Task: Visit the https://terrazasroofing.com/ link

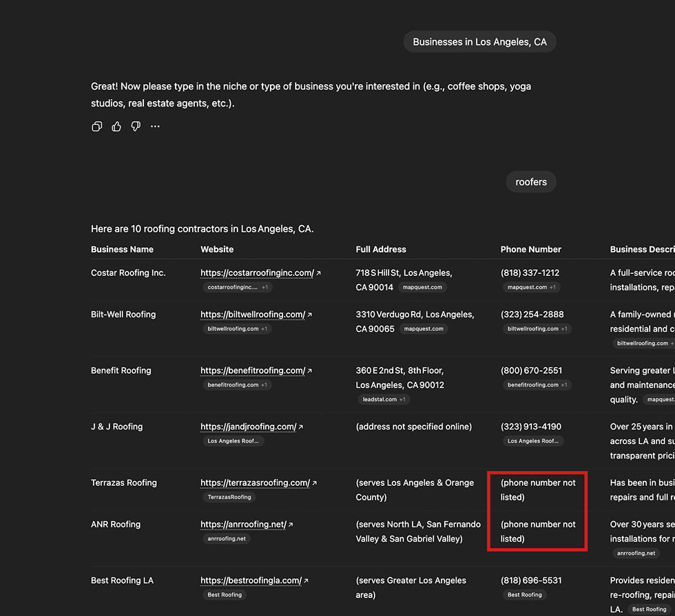Action: (254, 482)
